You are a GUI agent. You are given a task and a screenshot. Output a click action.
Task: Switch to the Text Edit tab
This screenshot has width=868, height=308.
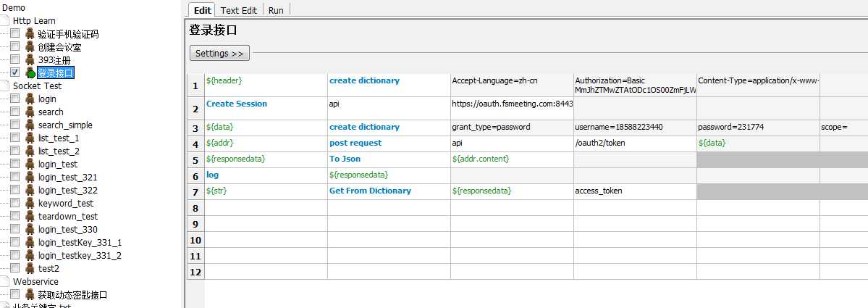pos(239,10)
